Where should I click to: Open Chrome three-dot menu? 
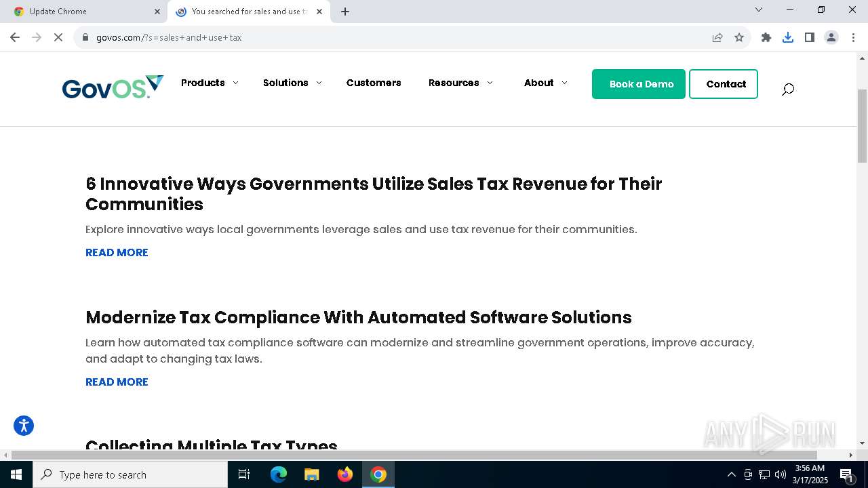coord(853,37)
